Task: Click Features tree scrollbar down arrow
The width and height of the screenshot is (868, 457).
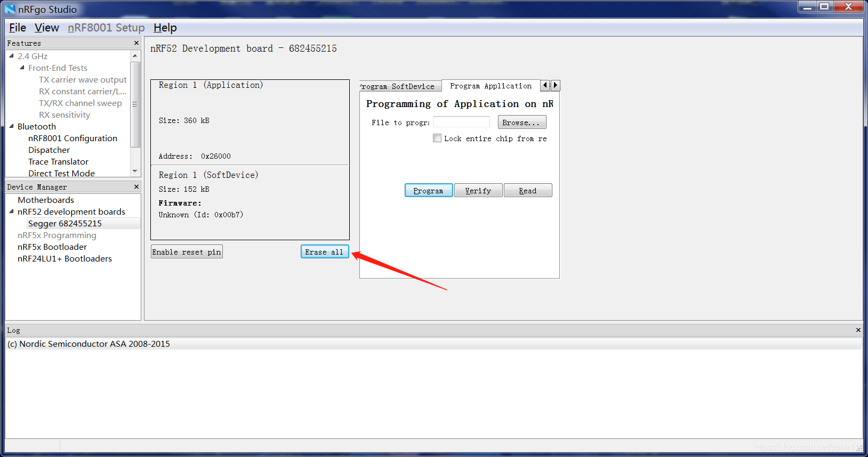Action: [135, 171]
